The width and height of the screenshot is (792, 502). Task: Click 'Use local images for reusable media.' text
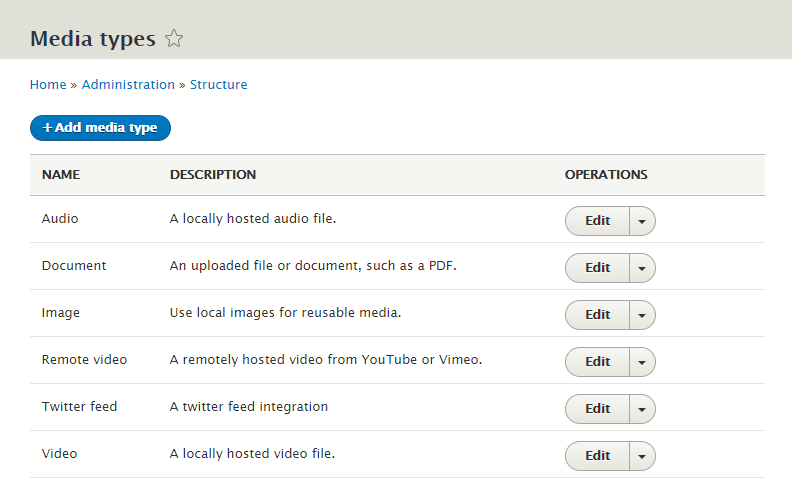point(285,313)
